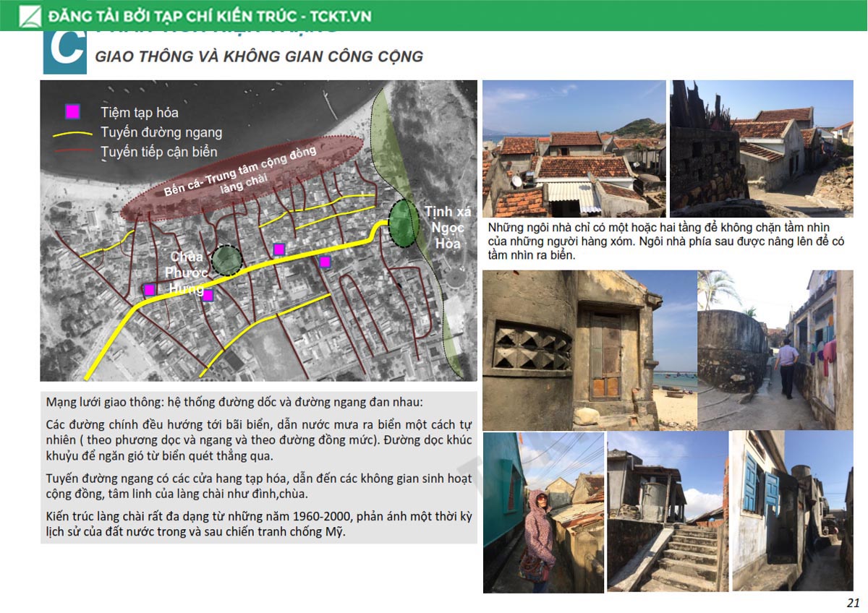Open the photo of concrete steps between houses
Screen dimensions: 868x613
click(x=668, y=513)
